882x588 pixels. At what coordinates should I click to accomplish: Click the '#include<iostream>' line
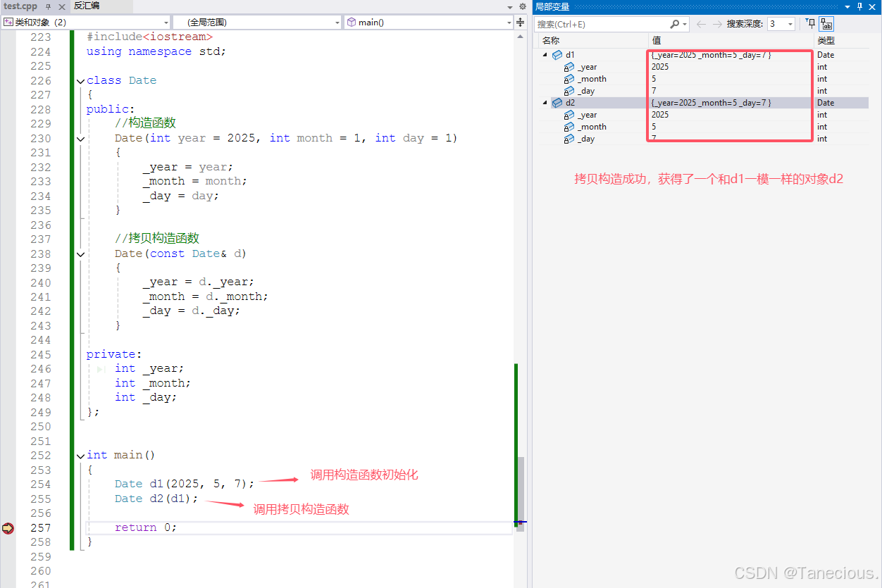click(149, 37)
